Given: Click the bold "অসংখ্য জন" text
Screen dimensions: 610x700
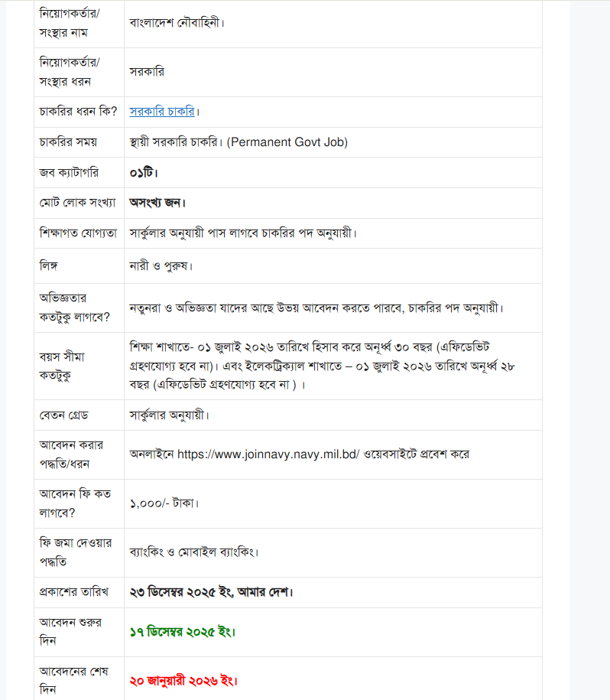Looking at the screenshot, I should [158, 203].
